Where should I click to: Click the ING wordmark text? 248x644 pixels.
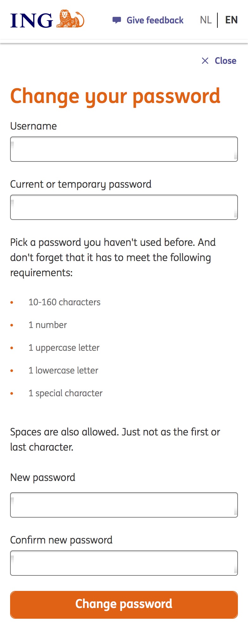[32, 21]
